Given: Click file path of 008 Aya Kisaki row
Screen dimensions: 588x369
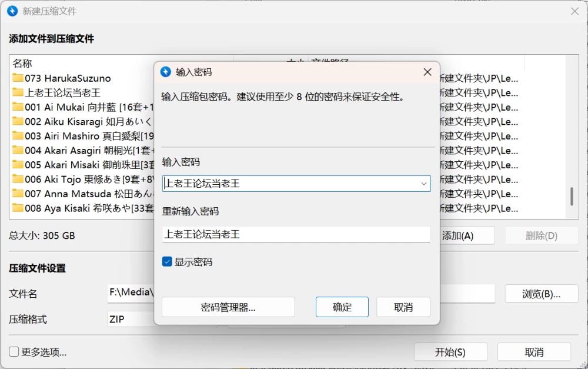Looking at the screenshot, I should [x=479, y=208].
